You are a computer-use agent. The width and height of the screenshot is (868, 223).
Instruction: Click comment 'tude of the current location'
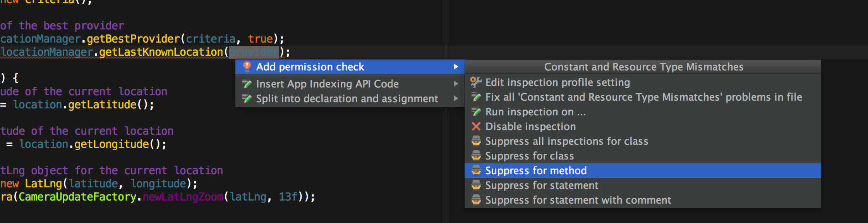pyautogui.click(x=87, y=131)
